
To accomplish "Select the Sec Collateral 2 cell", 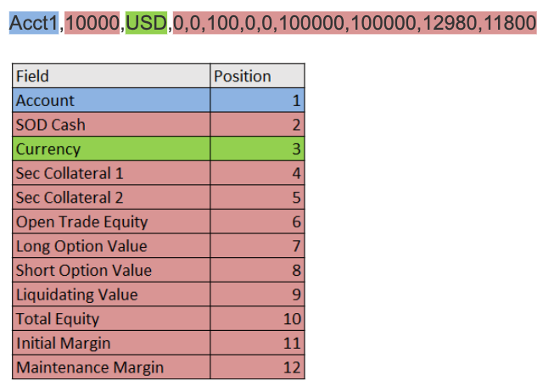I will pyautogui.click(x=111, y=197).
